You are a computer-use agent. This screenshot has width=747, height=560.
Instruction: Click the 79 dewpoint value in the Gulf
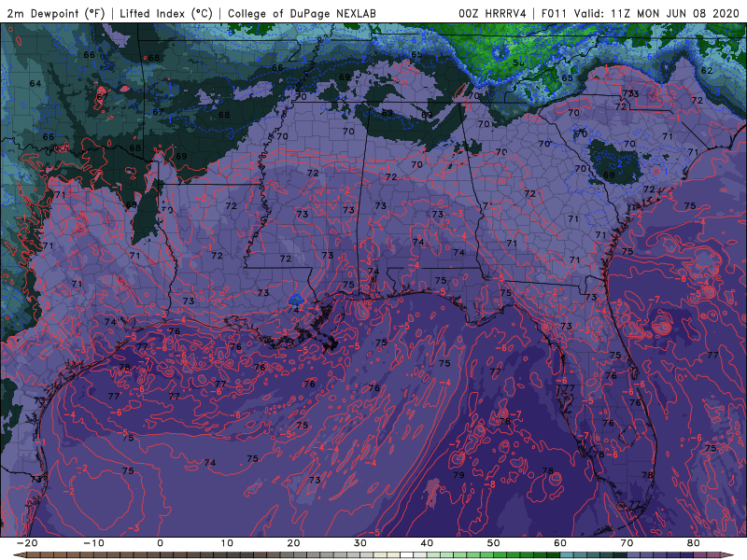coord(458,475)
